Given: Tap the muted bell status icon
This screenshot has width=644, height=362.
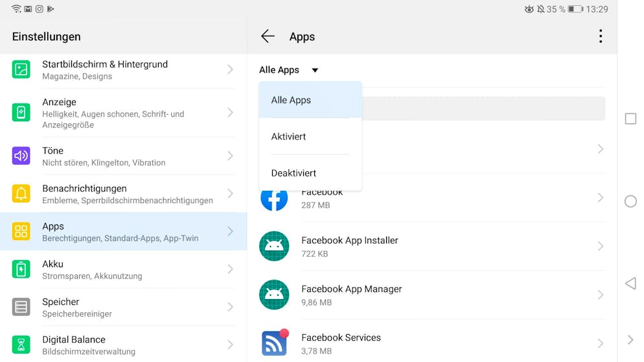Looking at the screenshot, I should (540, 9).
